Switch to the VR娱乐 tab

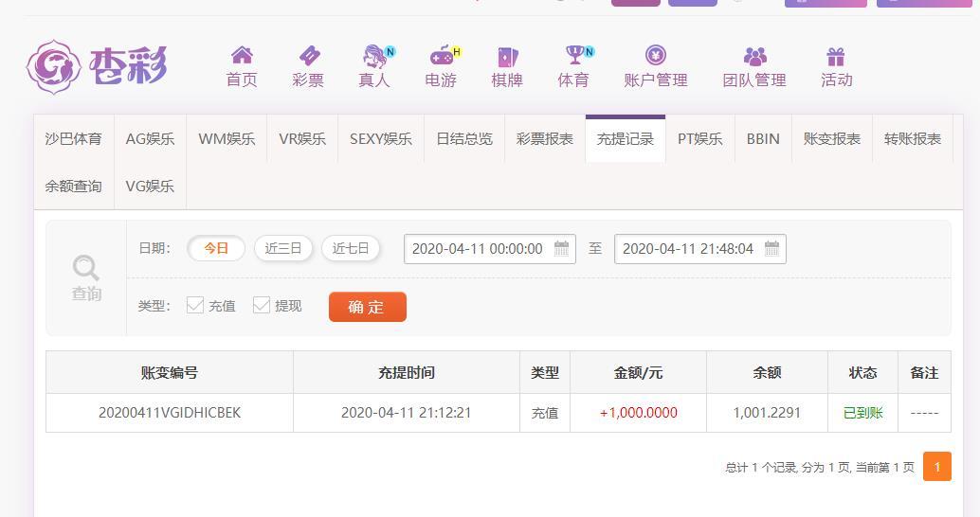coord(302,138)
